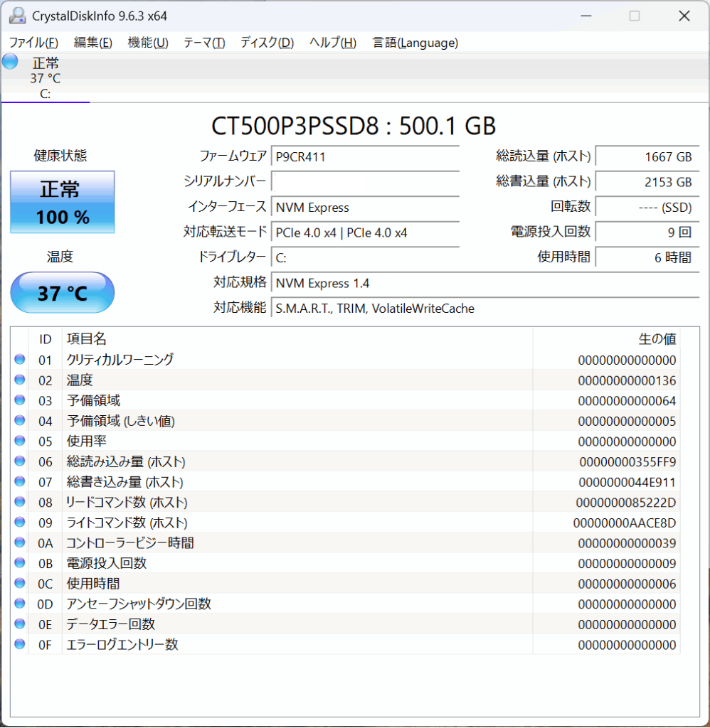Click status orb for 0A コントローラービジー時間
The width and height of the screenshot is (710, 728).
tap(19, 542)
